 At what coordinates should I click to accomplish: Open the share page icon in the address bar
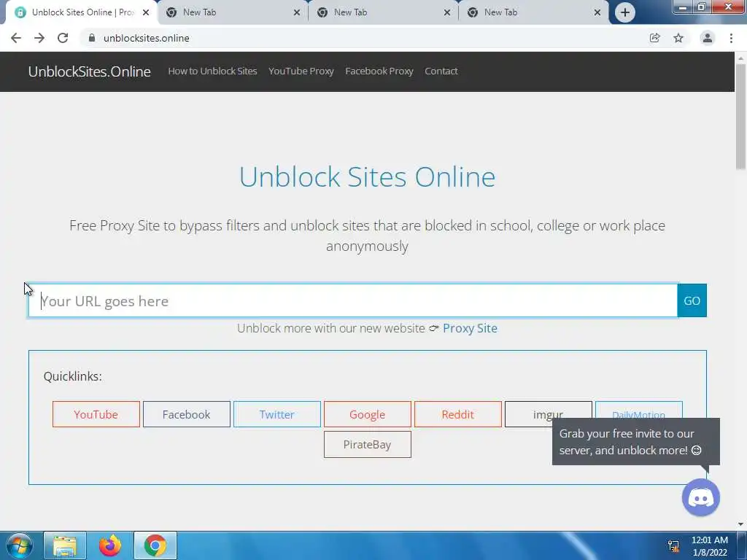pyautogui.click(x=654, y=38)
